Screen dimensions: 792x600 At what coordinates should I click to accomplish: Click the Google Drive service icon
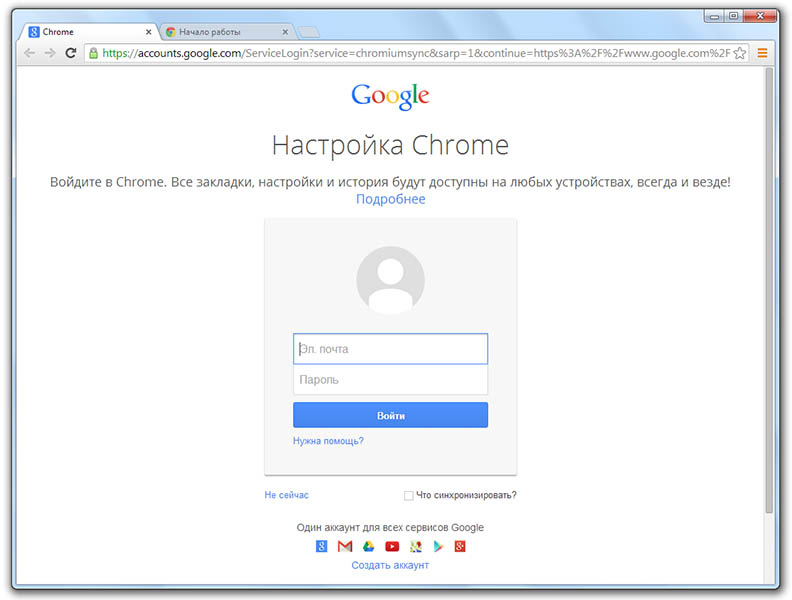pyautogui.click(x=369, y=546)
